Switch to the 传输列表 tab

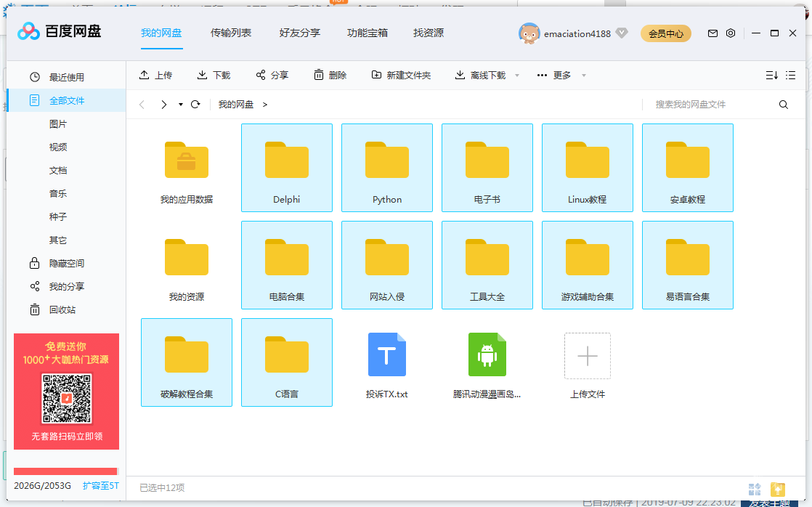tap(231, 33)
